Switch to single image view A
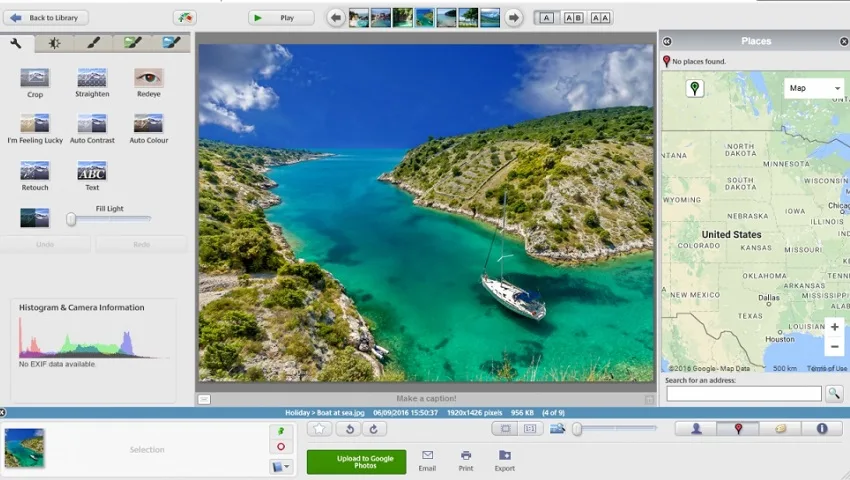Screen dimensions: 850x480 [546, 18]
